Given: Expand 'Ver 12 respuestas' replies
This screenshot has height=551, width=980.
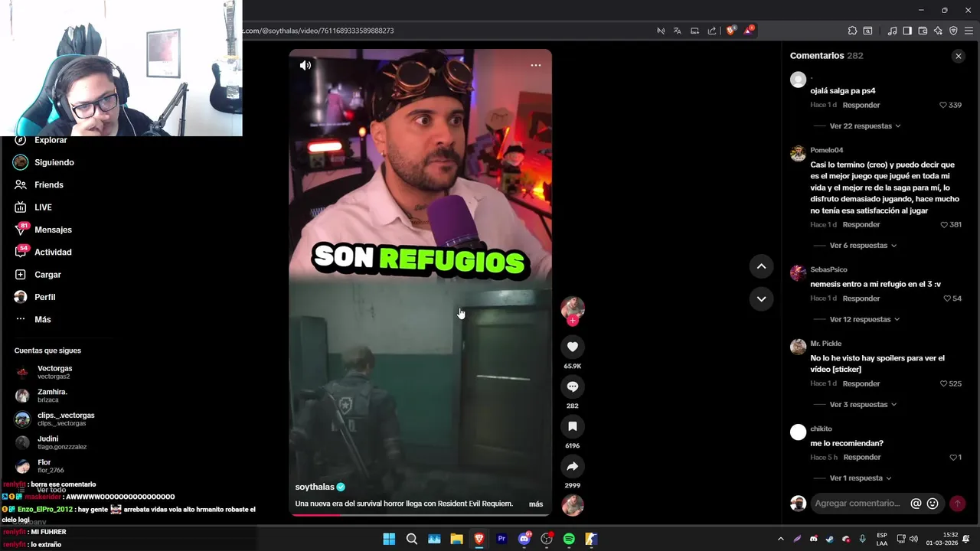Looking at the screenshot, I should [865, 319].
